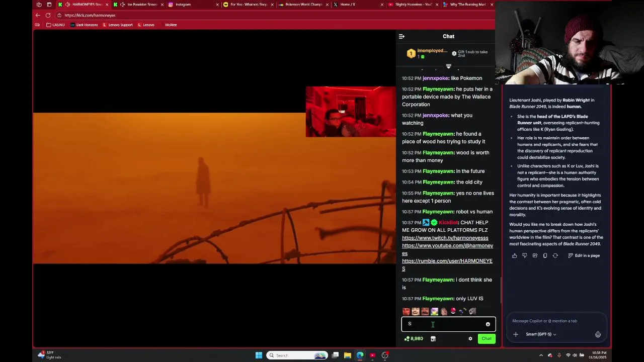
Task: Collapse chat with the panel toggle icon
Action: 401,36
